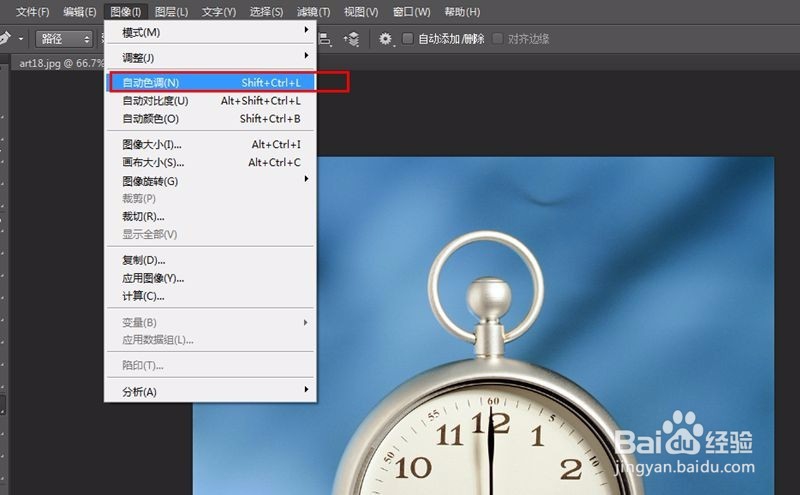Expand the 模式(M) submenu
Screen dimensions: 800x495
click(x=210, y=32)
